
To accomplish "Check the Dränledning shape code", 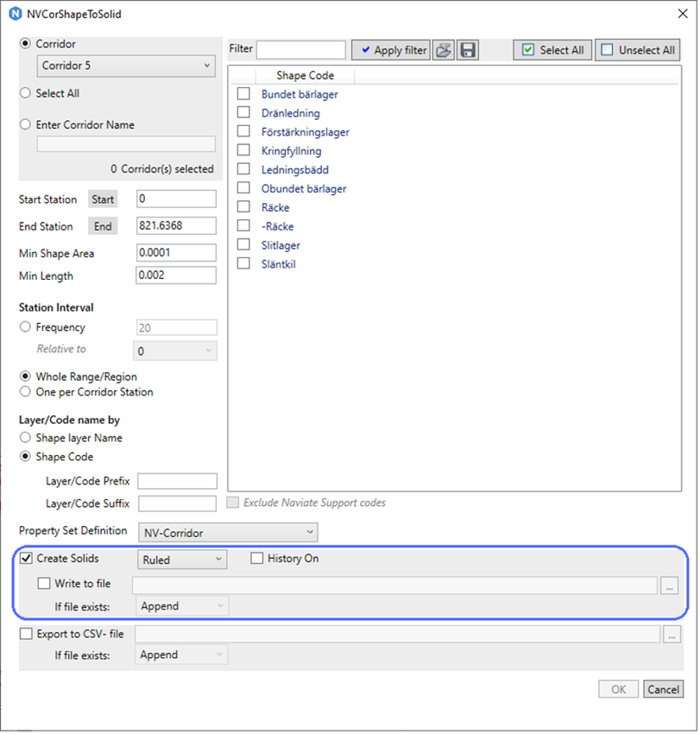I will tap(243, 113).
